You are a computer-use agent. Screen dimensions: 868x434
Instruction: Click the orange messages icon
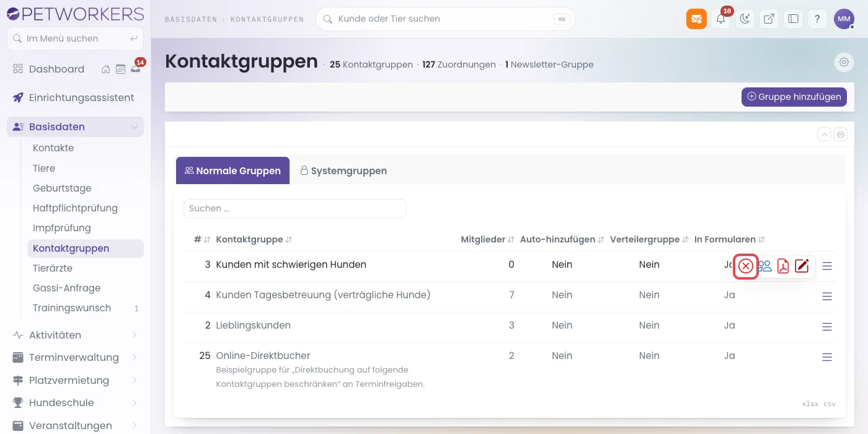(696, 19)
